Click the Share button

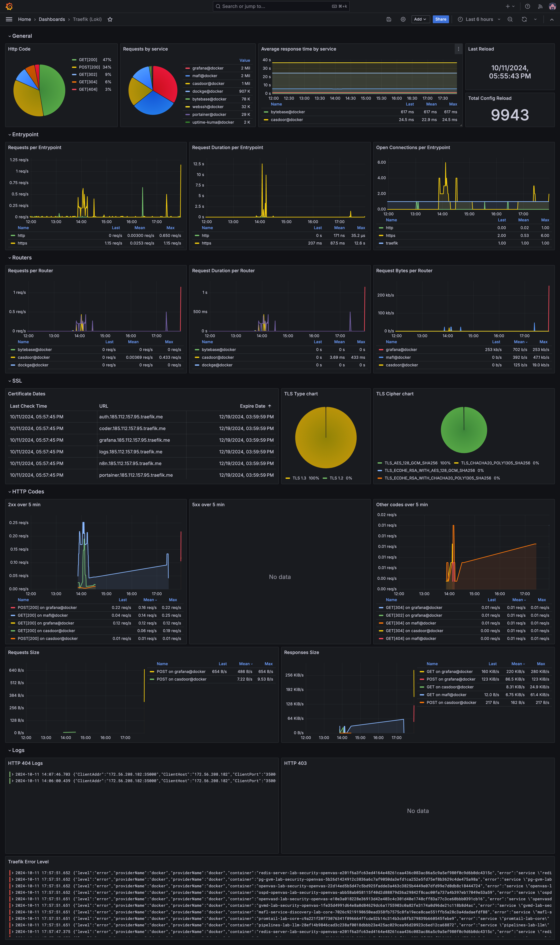tap(440, 19)
